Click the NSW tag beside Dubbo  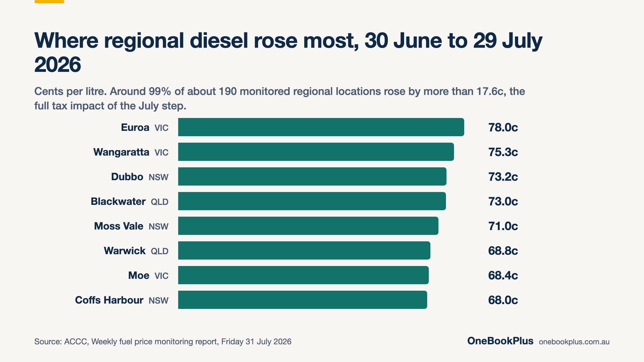(x=159, y=177)
